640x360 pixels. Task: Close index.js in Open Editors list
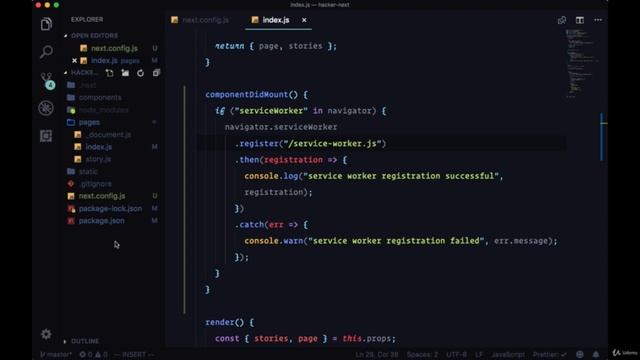click(74, 60)
